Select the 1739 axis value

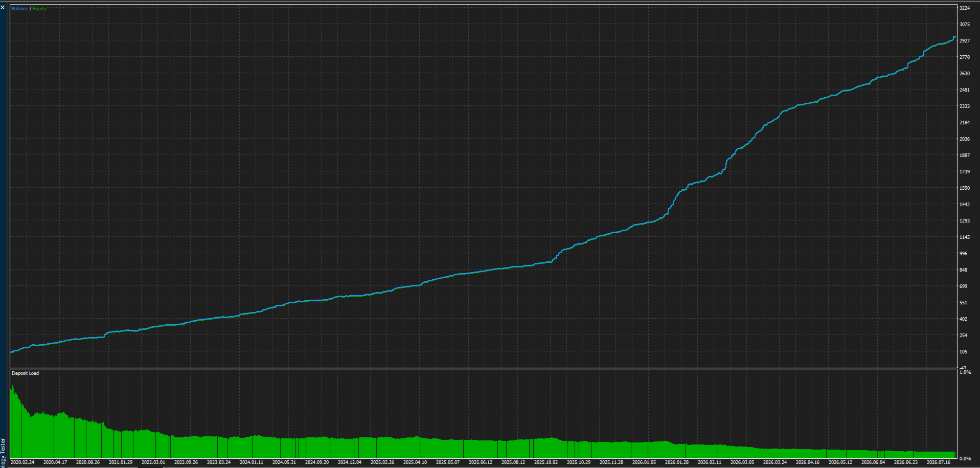(965, 172)
